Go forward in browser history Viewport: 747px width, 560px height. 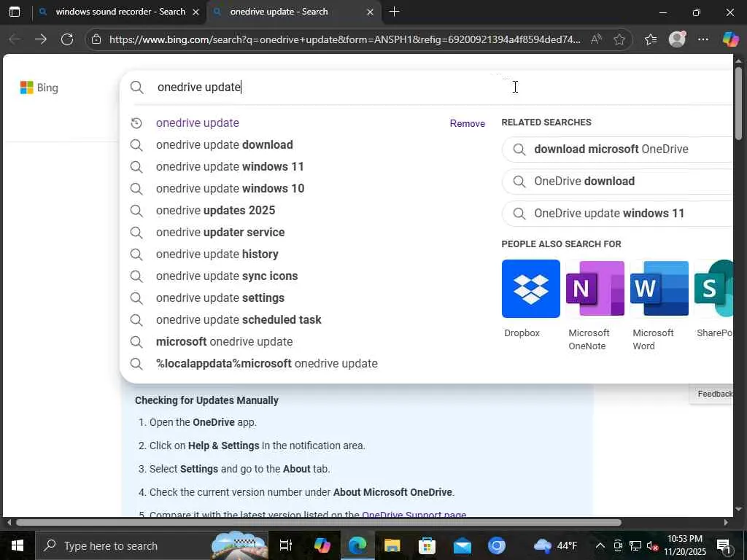coord(41,39)
